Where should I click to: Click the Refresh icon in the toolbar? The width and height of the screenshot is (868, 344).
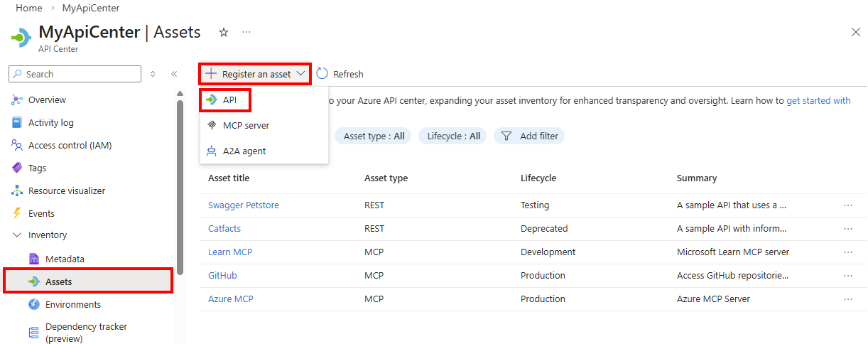click(322, 74)
